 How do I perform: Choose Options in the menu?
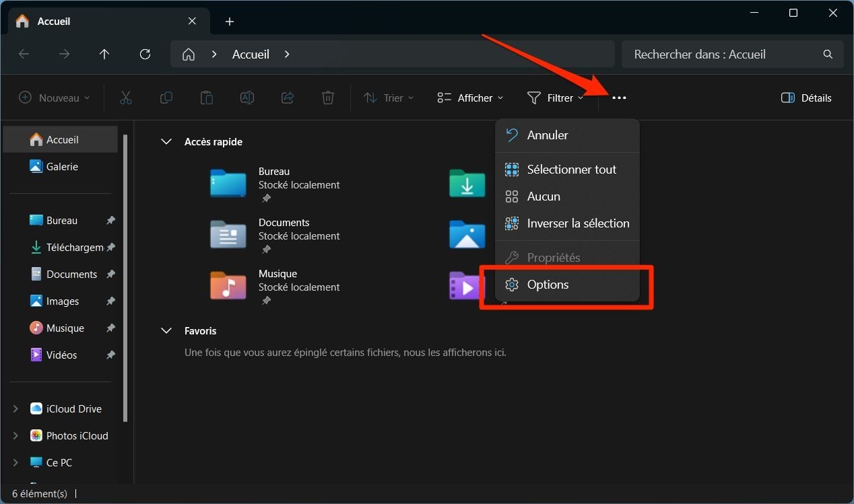click(x=567, y=285)
